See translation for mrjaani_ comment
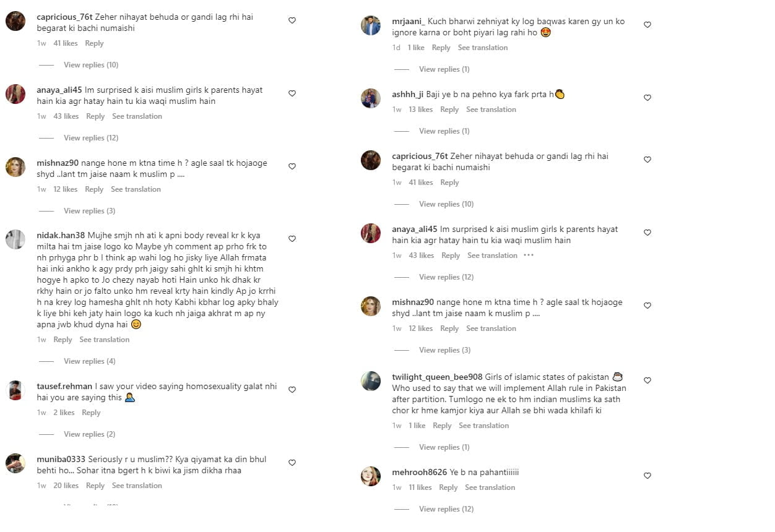This screenshot has height=532, width=775. [483, 48]
